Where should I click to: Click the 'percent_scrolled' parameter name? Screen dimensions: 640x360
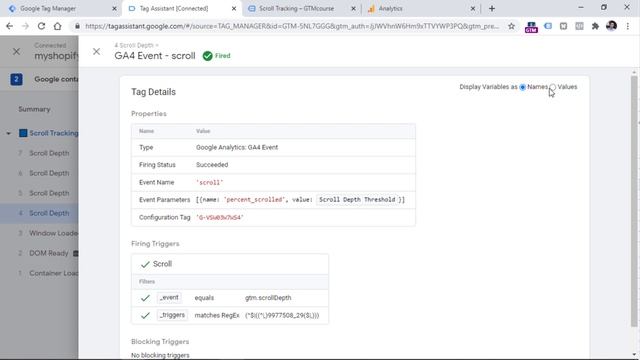pyautogui.click(x=254, y=200)
